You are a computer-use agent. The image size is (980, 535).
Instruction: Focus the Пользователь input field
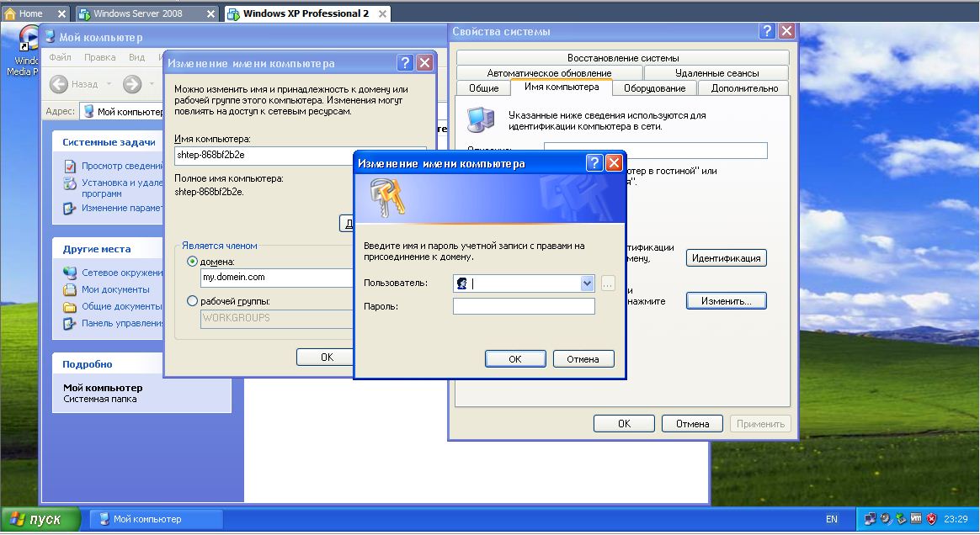point(524,283)
